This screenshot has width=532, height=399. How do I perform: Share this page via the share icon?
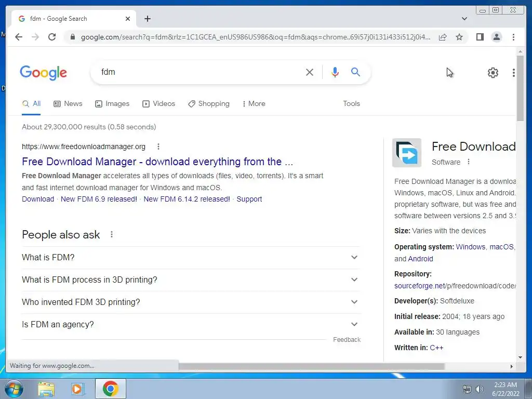click(443, 37)
